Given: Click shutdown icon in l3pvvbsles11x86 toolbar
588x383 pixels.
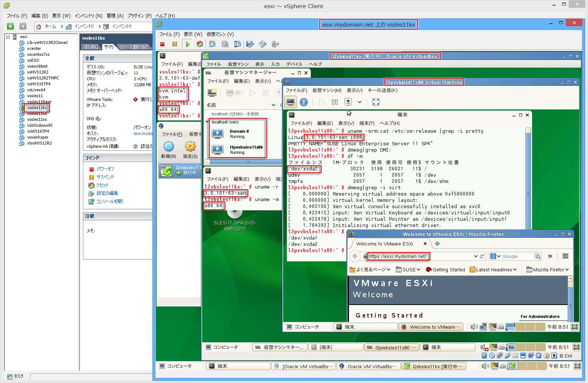Looking at the screenshot, I should click(348, 102).
